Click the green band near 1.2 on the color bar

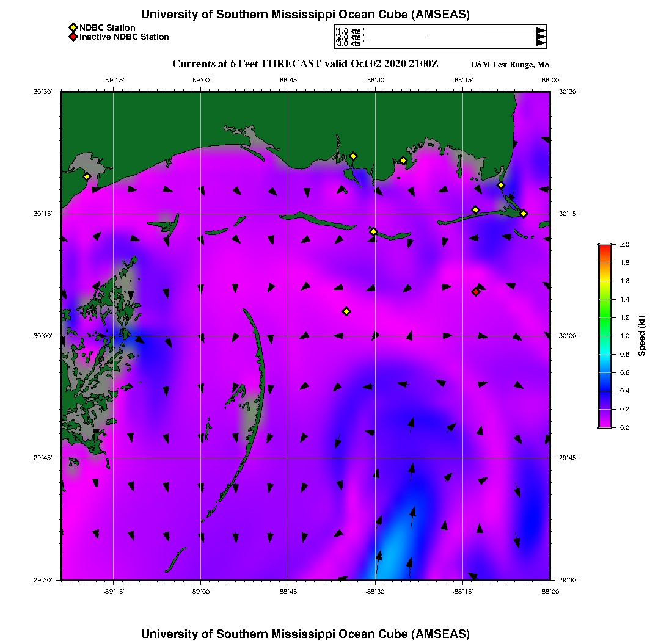(x=605, y=317)
